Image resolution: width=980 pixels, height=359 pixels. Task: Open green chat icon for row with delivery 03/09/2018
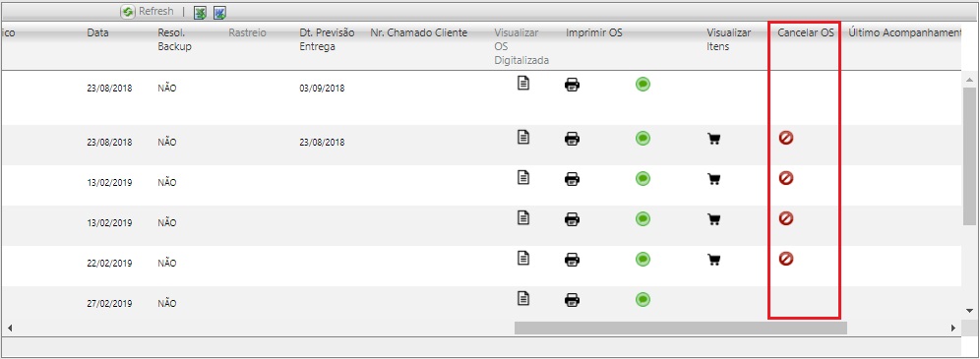pyautogui.click(x=643, y=84)
